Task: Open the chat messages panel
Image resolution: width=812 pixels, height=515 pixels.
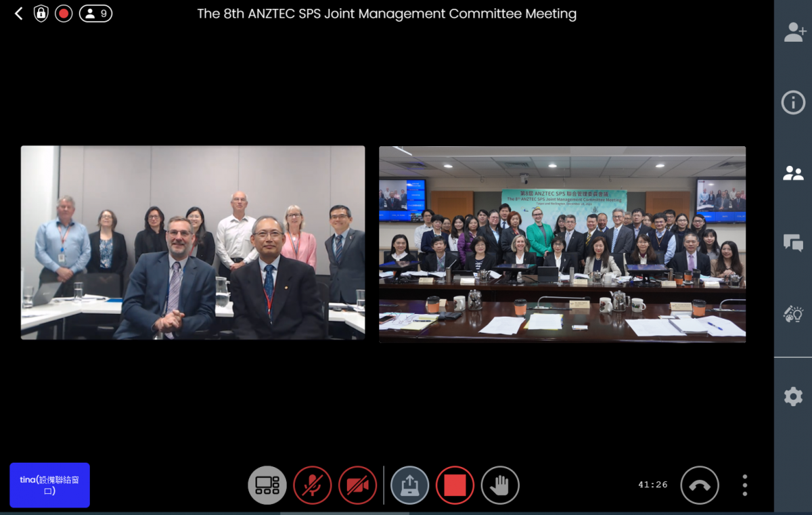Action: (x=793, y=243)
